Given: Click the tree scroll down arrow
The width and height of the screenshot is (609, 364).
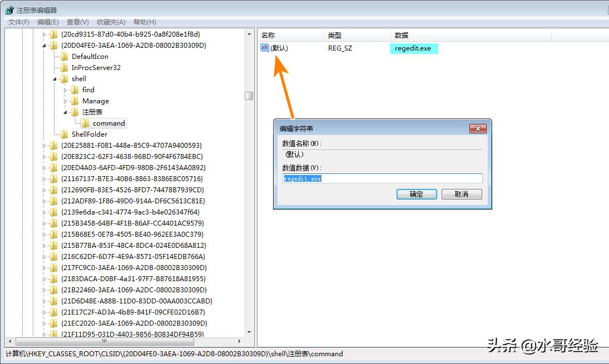Looking at the screenshot, I should [x=249, y=332].
